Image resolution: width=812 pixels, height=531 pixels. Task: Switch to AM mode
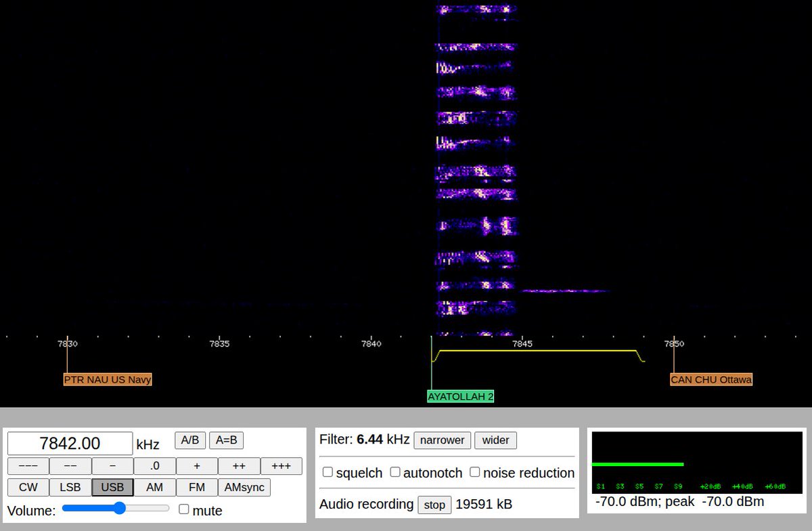pos(154,488)
